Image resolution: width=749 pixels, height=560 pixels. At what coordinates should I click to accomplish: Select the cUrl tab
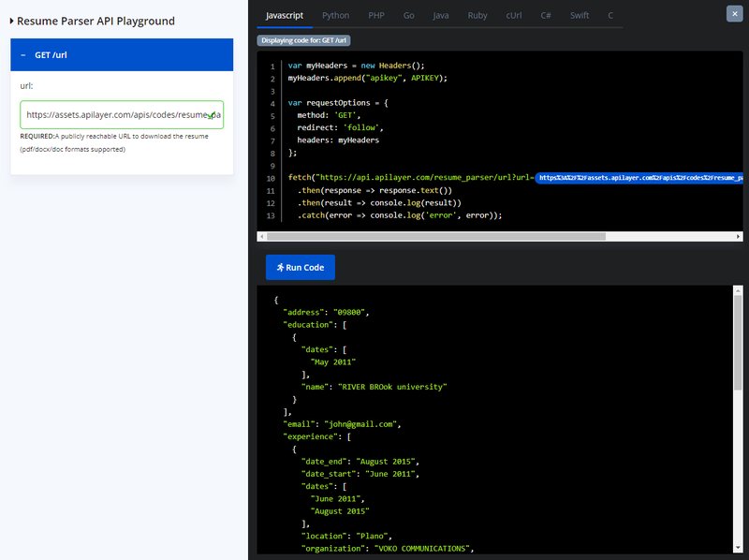tap(514, 16)
